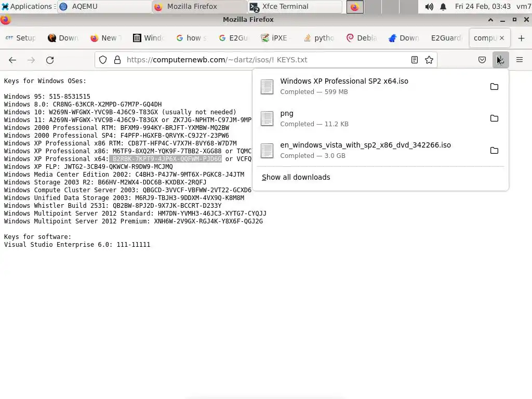The height and width of the screenshot is (399, 532).
Task: Click the Media Center Edition 2002 key line
Action: tap(124, 175)
